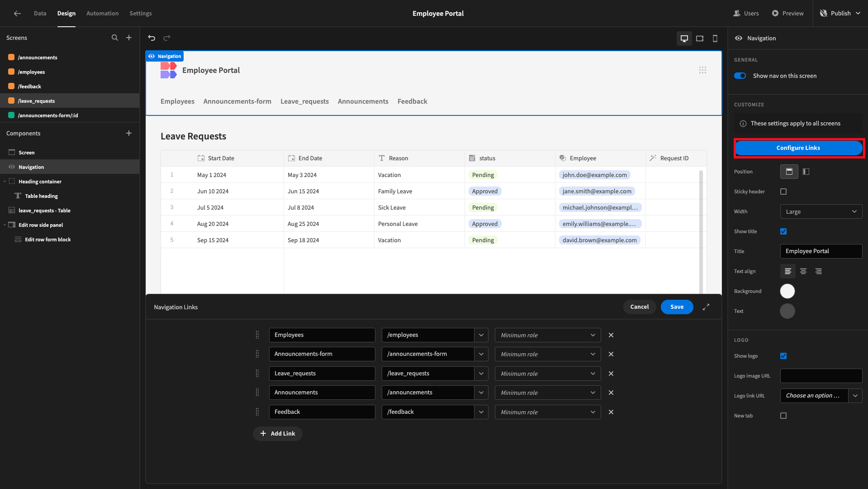
Task: Click the Announcements link name field
Action: [x=322, y=393]
